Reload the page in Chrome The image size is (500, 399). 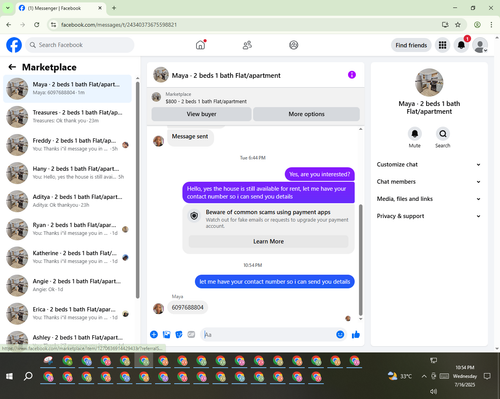click(37, 25)
